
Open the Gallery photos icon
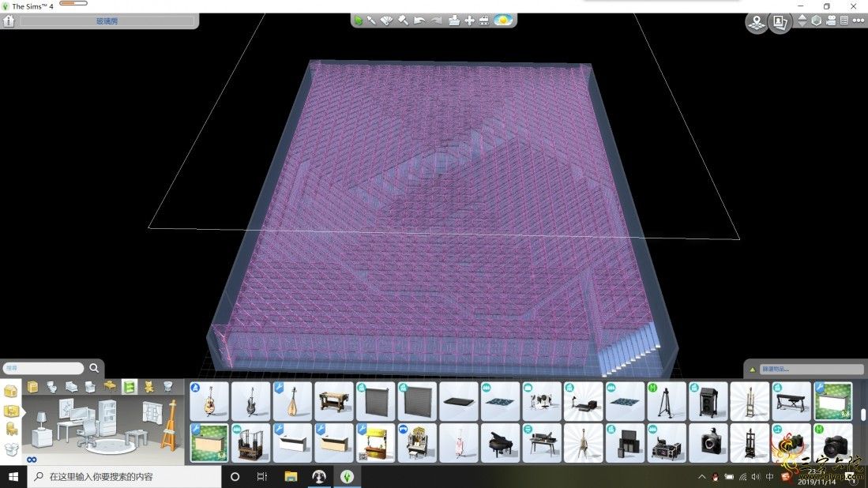(x=780, y=22)
